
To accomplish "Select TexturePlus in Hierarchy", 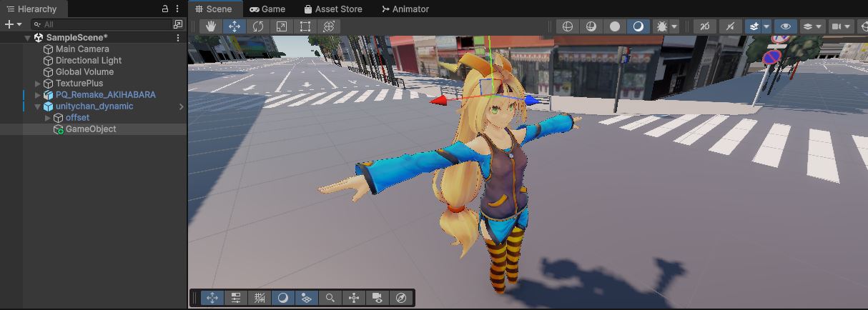I will click(79, 83).
